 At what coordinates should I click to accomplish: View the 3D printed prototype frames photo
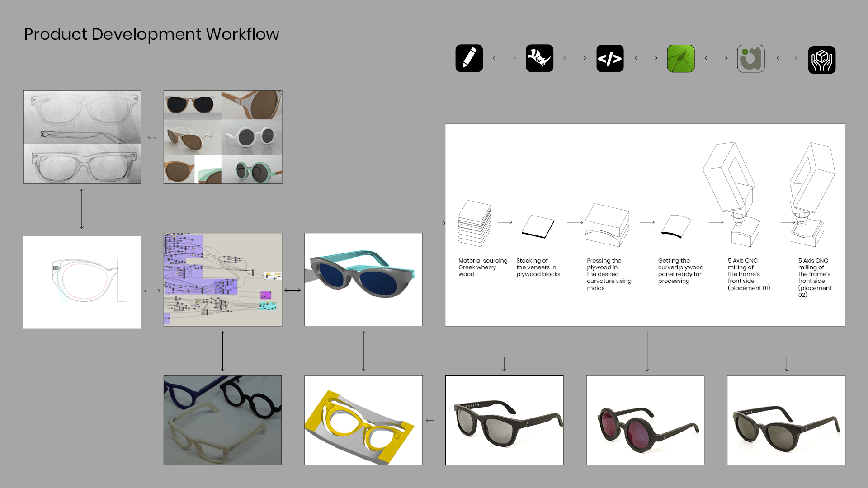(222, 420)
